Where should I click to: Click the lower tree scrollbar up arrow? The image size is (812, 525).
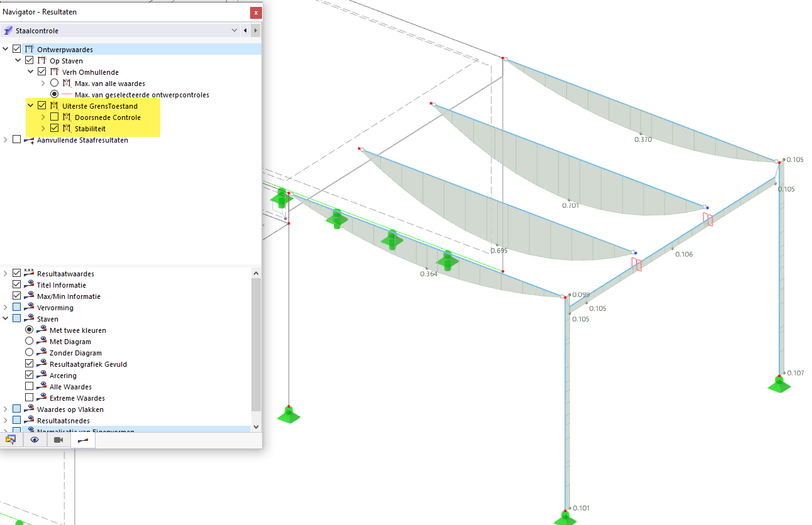pyautogui.click(x=256, y=273)
